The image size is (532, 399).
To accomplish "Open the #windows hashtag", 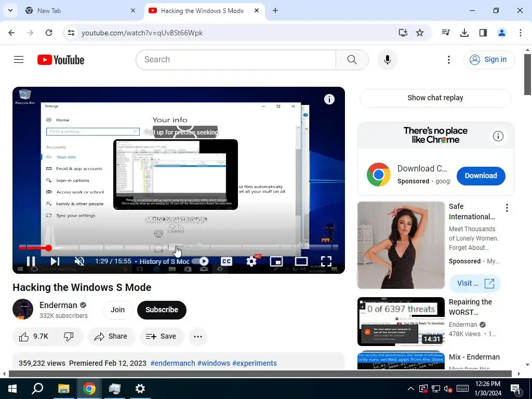I will (x=214, y=363).
